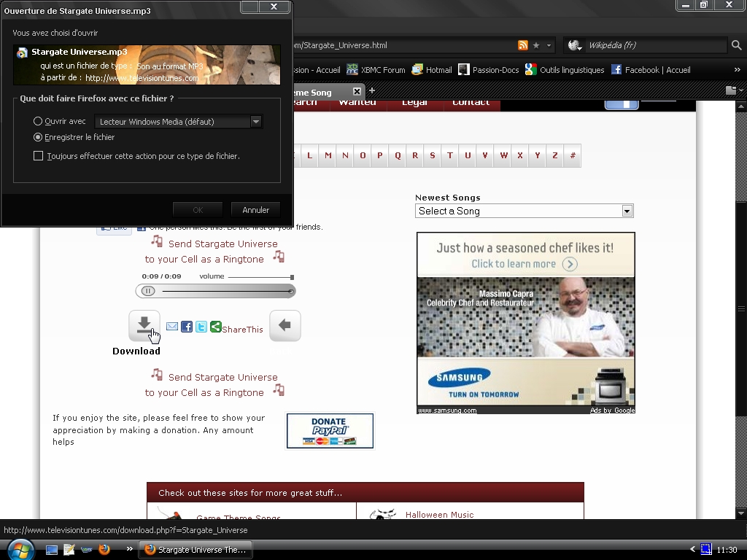
Task: Show more bookmarks chevron
Action: [x=737, y=69]
